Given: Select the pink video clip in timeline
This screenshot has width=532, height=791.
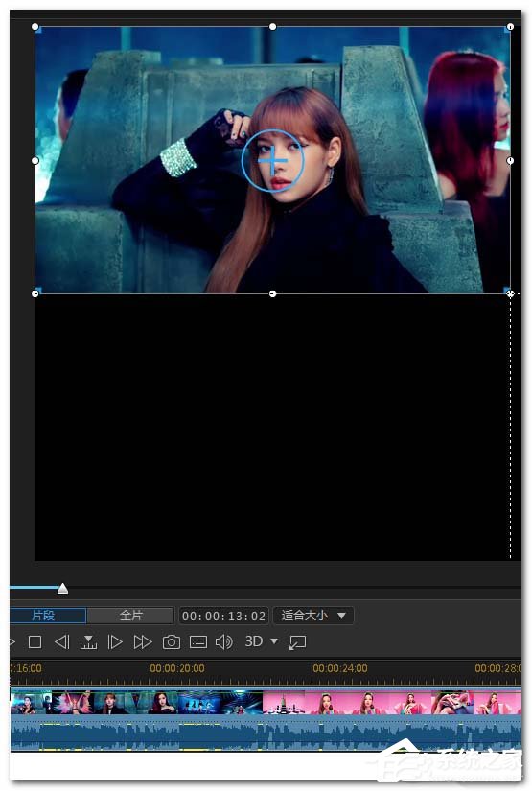Looking at the screenshot, I should 392,703.
